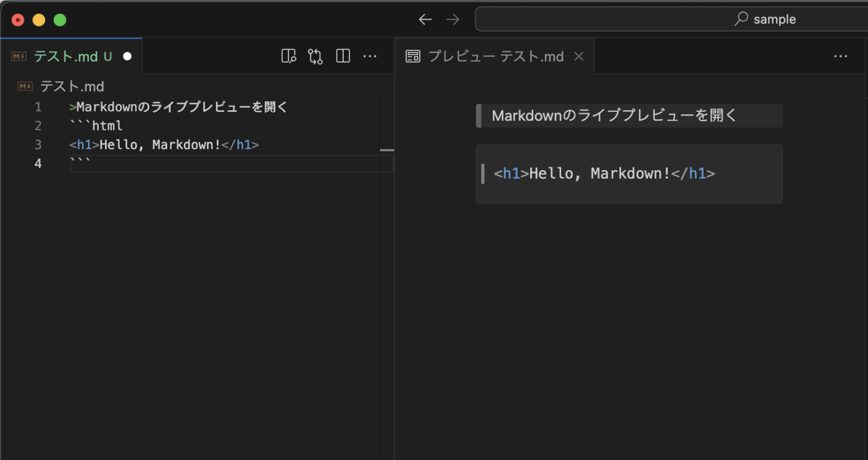Click line number 4 in the editor
Screen dimensions: 868x460
(x=38, y=163)
